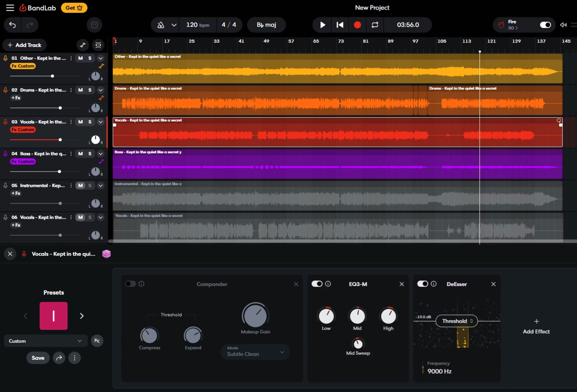577x392 pixels.
Task: Open the key signature B♭ maj selector
Action: tap(266, 25)
